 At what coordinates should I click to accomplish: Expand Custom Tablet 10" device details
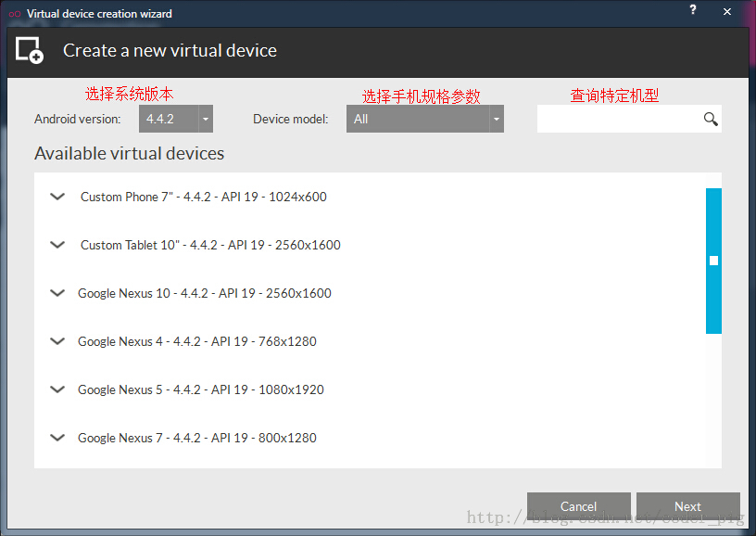tap(58, 245)
